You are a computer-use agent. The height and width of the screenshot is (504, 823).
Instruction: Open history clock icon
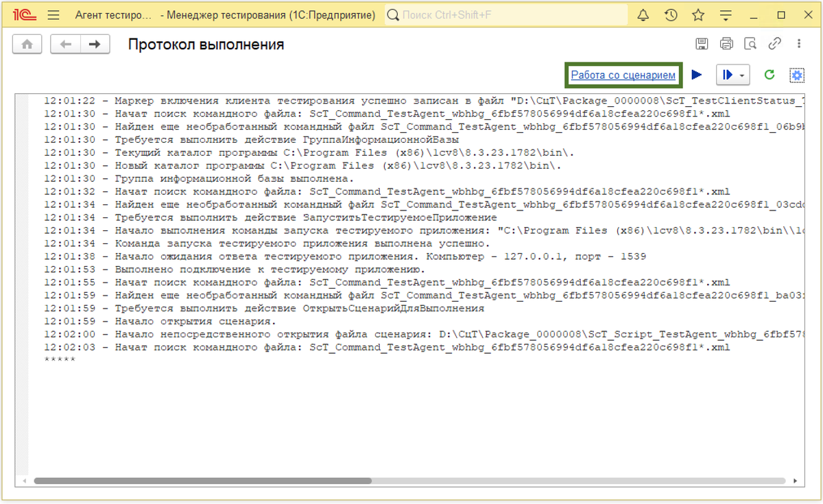671,15
